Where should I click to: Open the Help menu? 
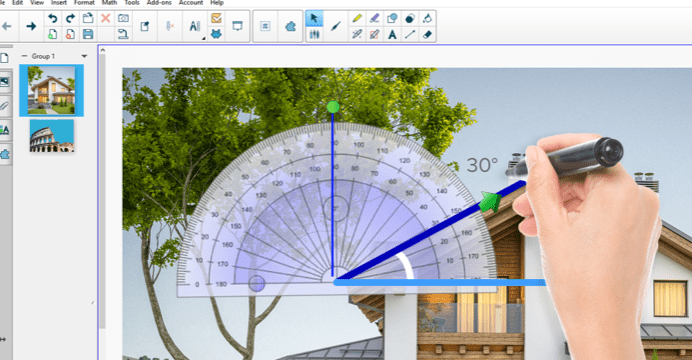217,3
